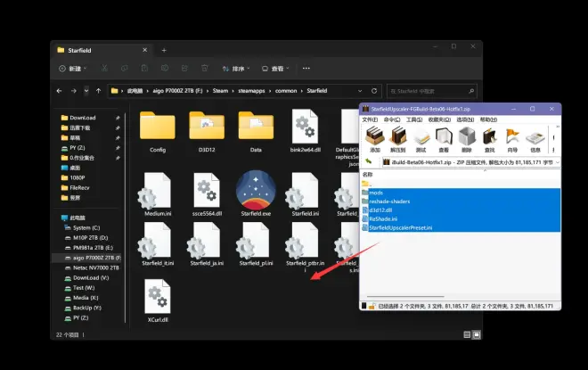Select the mods folder in the archive

point(461,193)
